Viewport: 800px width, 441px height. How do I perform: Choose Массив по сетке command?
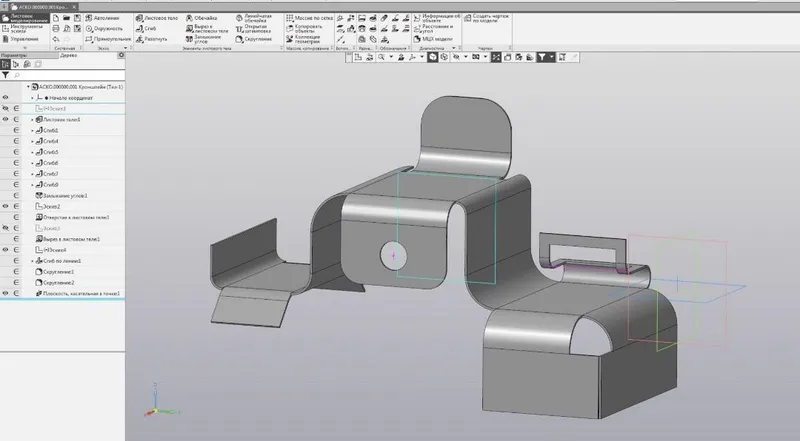(309, 18)
